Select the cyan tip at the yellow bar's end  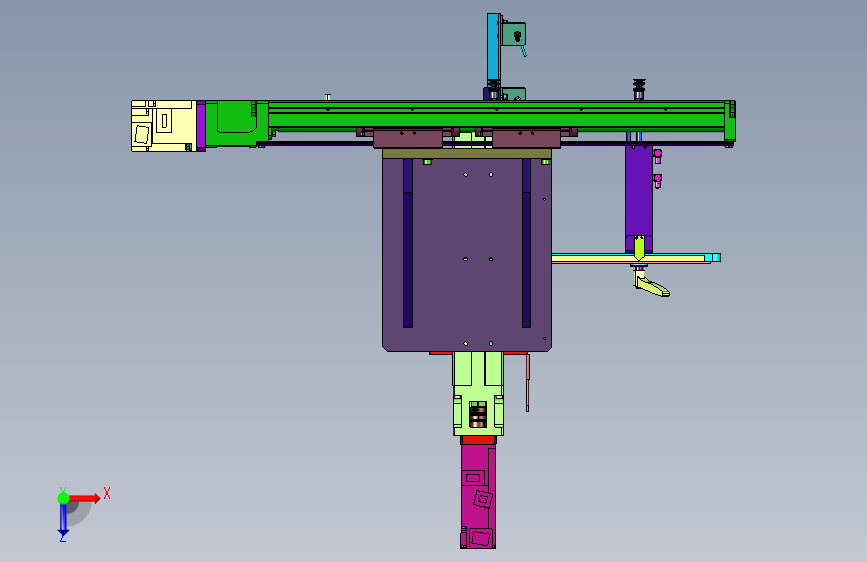click(x=713, y=258)
